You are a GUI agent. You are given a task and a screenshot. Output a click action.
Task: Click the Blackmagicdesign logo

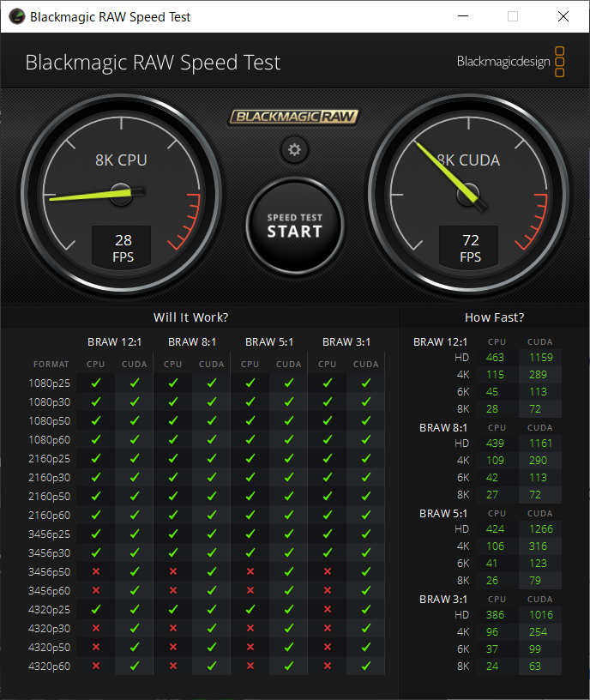511,62
